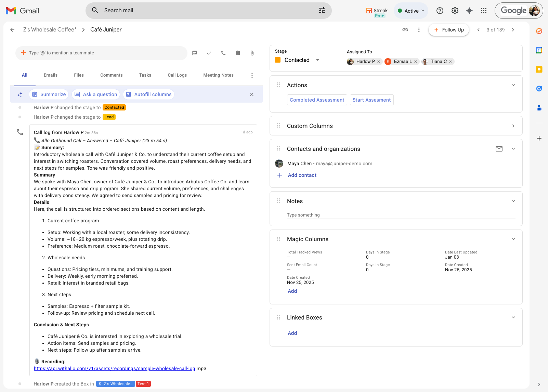548x392 pixels.
Task: Click Completed Assessment action
Action: coord(317,100)
